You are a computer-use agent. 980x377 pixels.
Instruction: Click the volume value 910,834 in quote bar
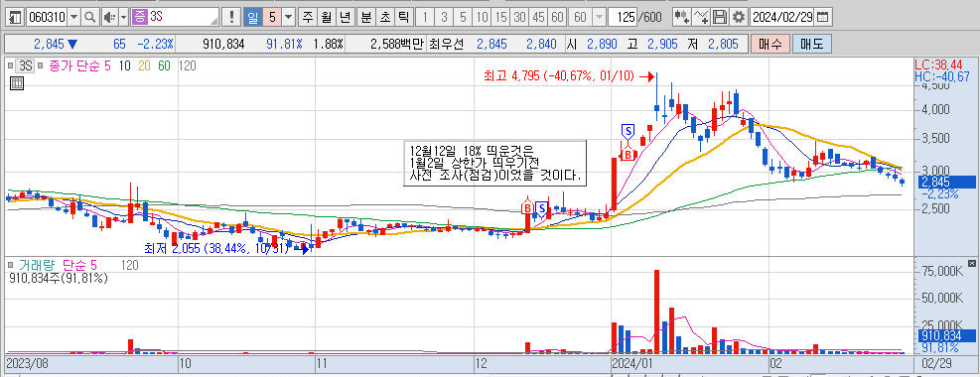223,45
